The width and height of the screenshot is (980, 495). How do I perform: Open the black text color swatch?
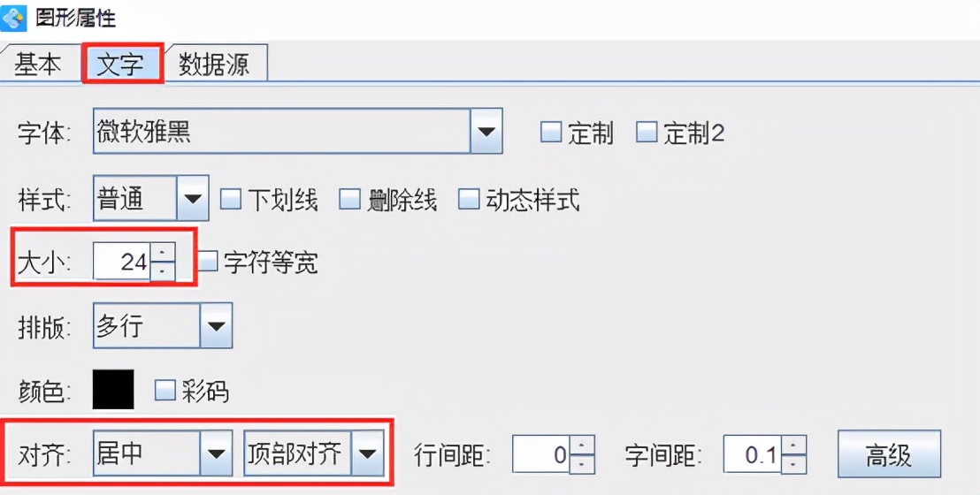[x=113, y=390]
